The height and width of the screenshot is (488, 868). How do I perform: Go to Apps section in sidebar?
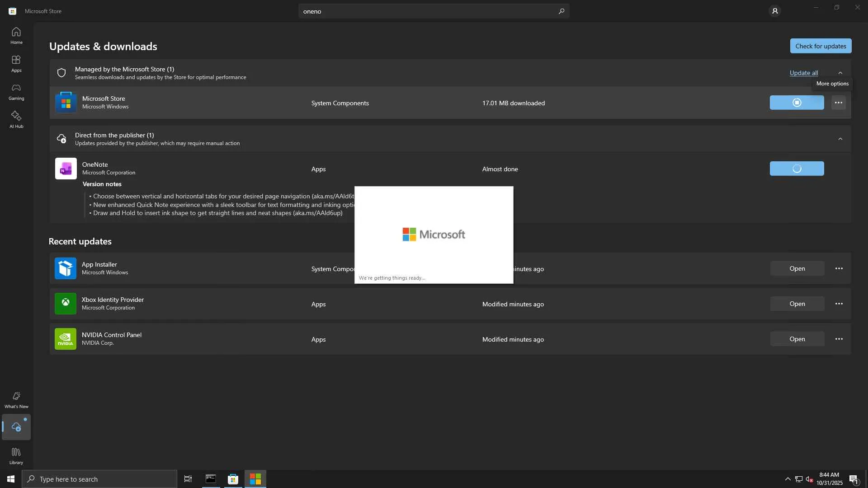pos(16,64)
